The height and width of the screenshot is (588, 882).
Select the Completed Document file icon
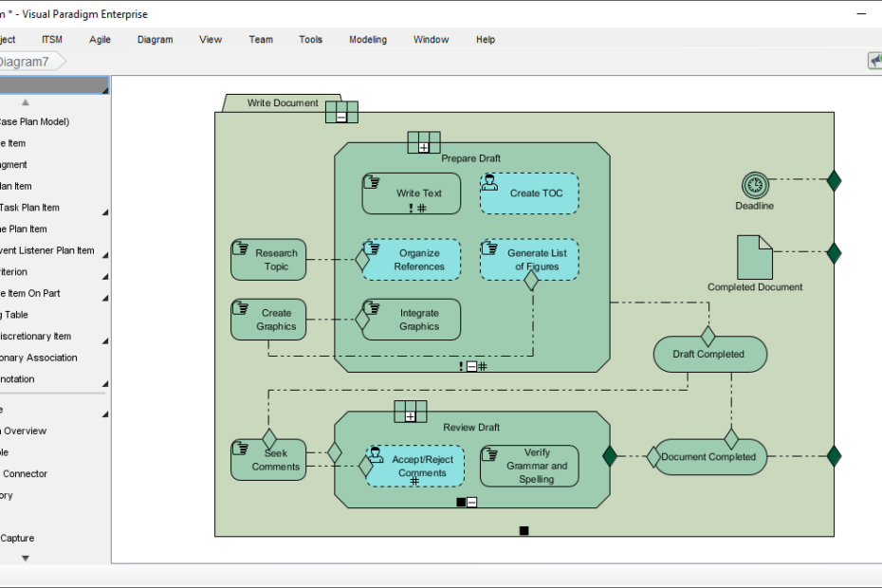(755, 257)
